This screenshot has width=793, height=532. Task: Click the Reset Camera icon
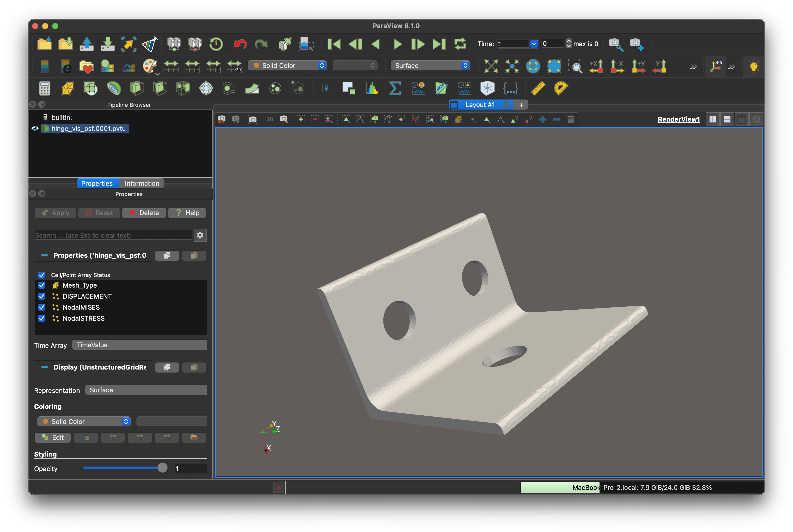tap(491, 66)
